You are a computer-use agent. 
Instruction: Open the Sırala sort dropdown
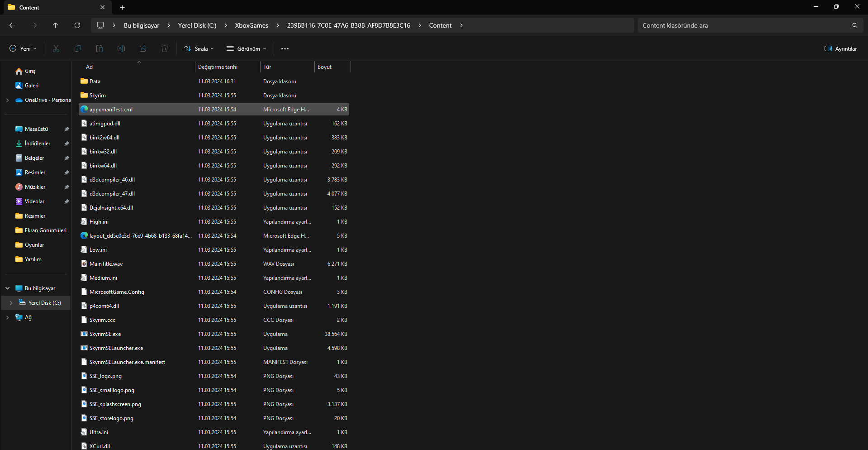coord(199,48)
